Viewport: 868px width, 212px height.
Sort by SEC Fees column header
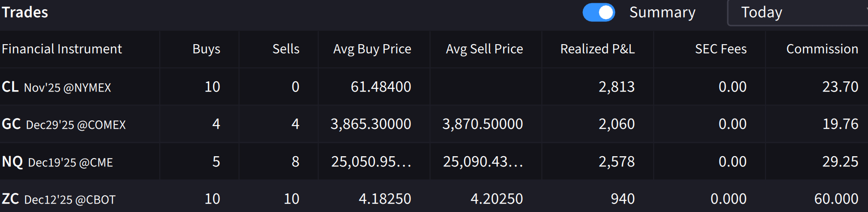tap(720, 49)
